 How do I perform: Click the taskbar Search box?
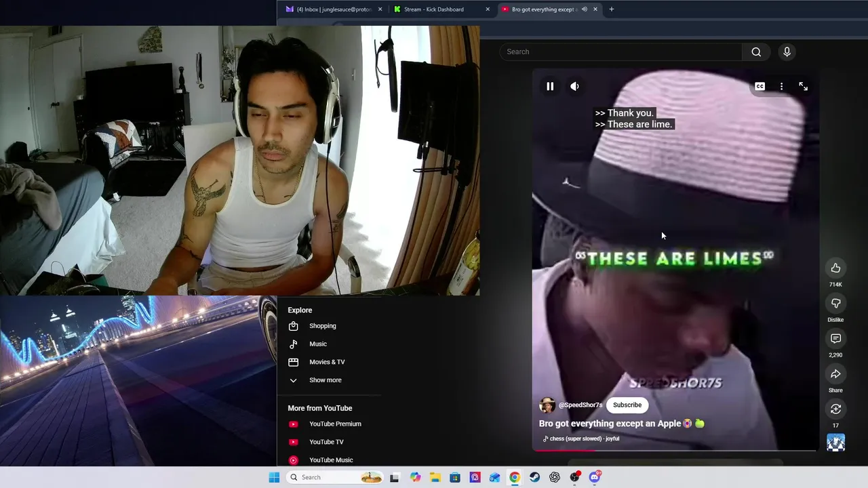[x=335, y=477]
